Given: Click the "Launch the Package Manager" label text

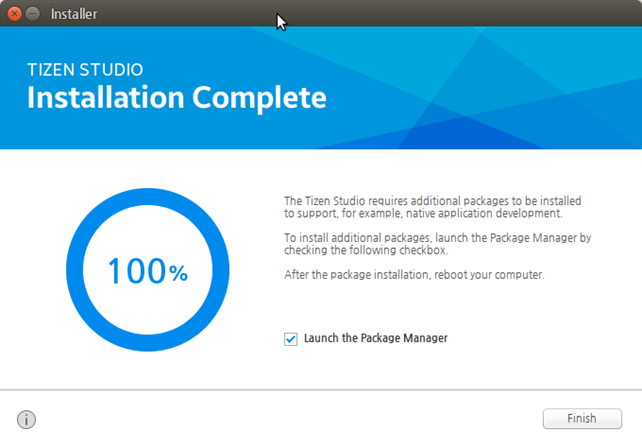Looking at the screenshot, I should point(375,339).
